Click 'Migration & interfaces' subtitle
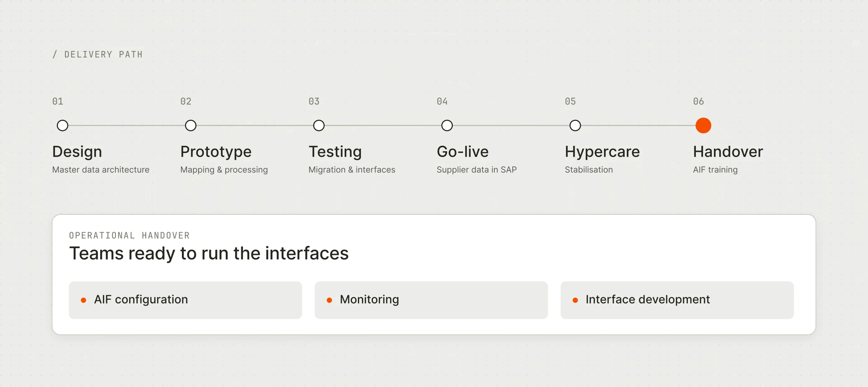This screenshot has width=868, height=387. [352, 170]
